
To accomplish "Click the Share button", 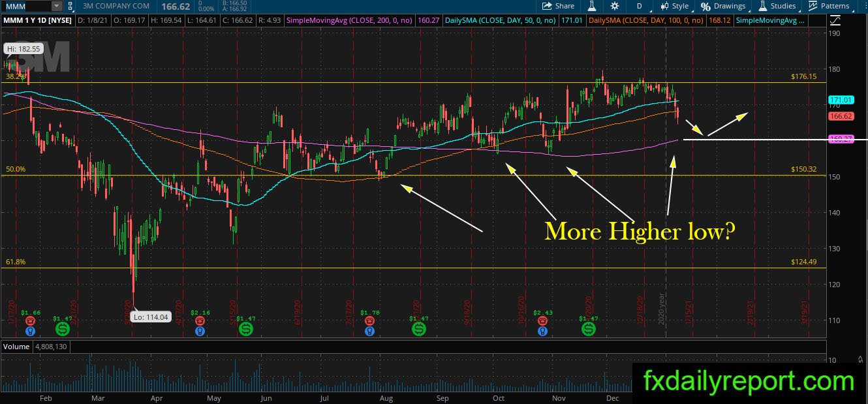I will point(558,6).
